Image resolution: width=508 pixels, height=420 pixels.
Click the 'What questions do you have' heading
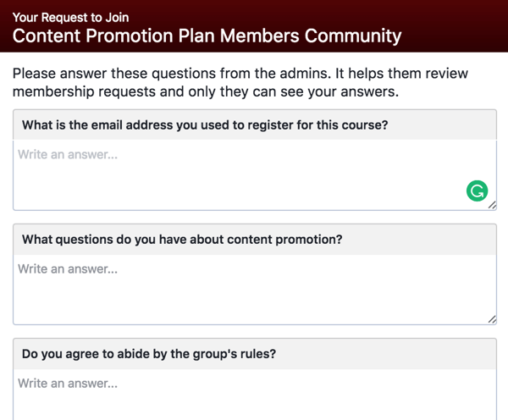point(182,240)
